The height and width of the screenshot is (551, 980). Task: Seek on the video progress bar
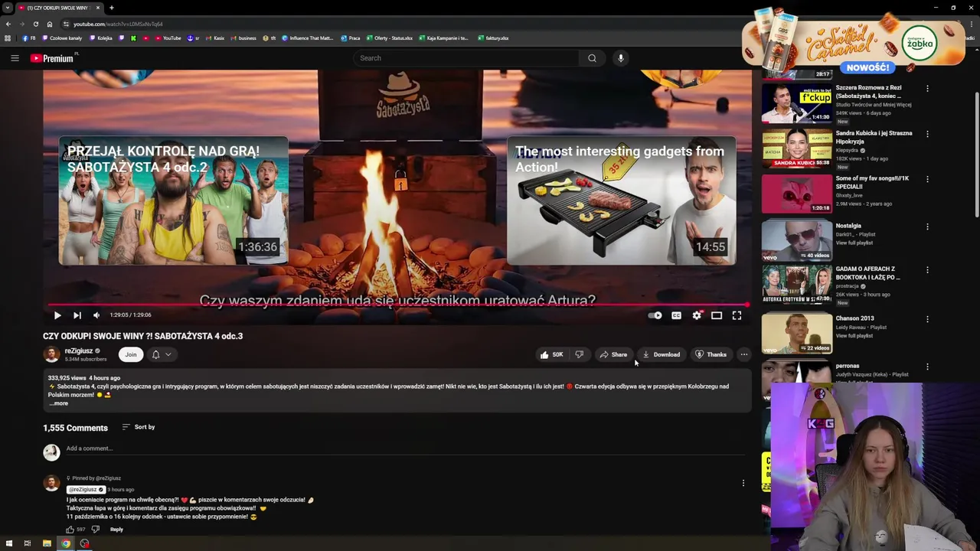pyautogui.click(x=397, y=305)
